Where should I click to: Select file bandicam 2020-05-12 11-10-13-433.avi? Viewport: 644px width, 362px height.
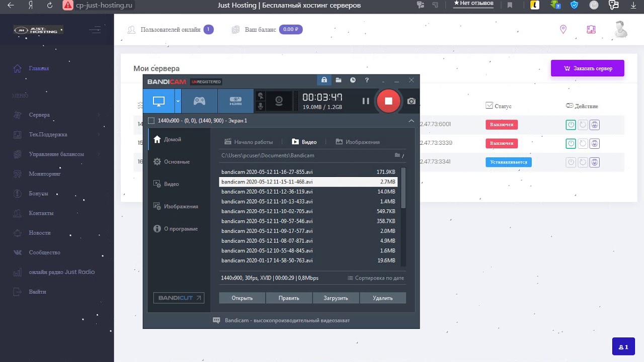pos(308,201)
